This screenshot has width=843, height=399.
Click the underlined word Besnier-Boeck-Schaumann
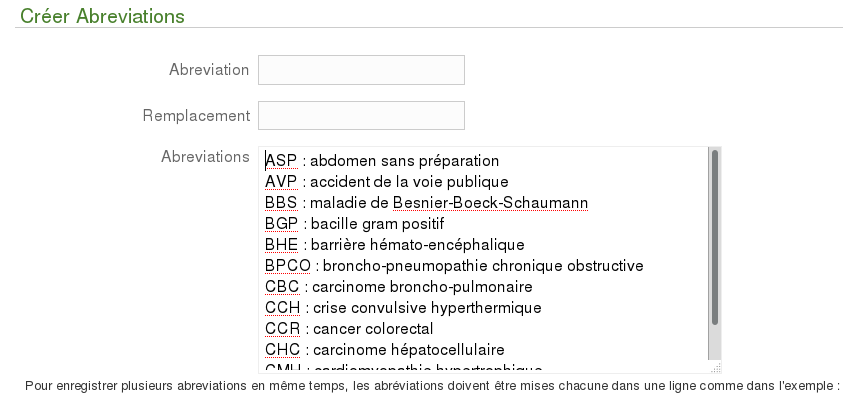tap(490, 203)
